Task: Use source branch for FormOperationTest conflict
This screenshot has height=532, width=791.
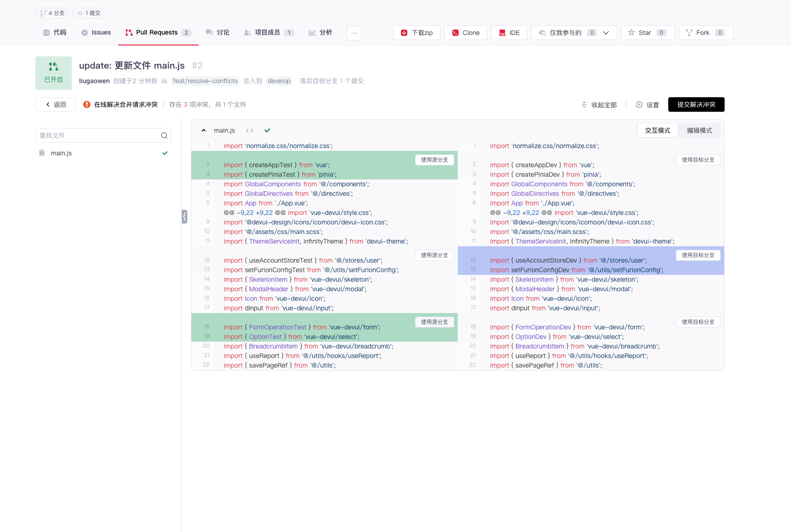Action: pos(434,322)
